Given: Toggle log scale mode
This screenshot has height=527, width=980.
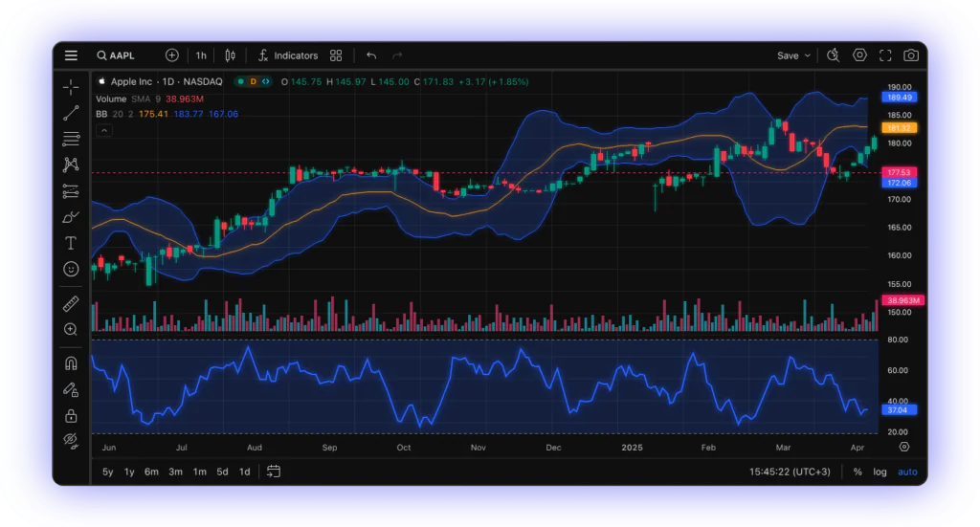Looking at the screenshot, I should tap(880, 472).
